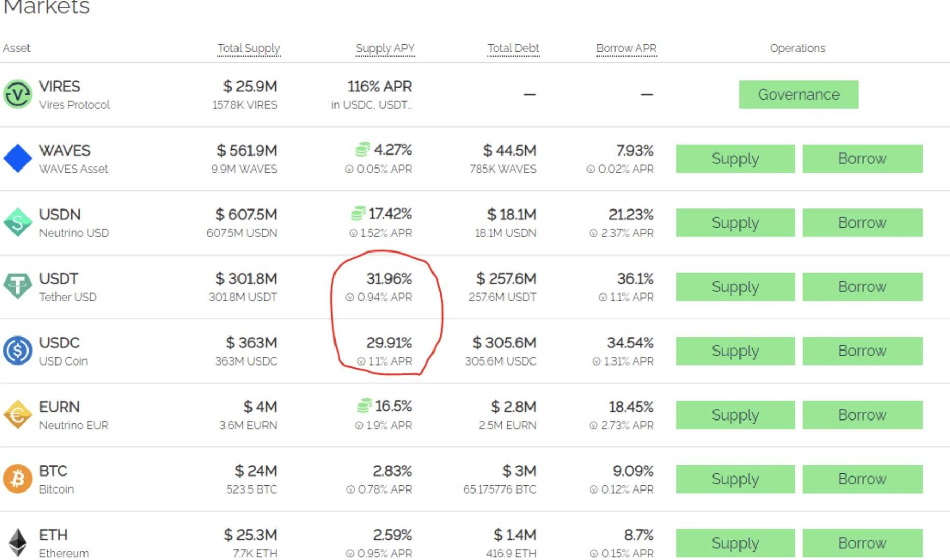Click reward icon next to ETH 0.15% borrow APR

594,554
